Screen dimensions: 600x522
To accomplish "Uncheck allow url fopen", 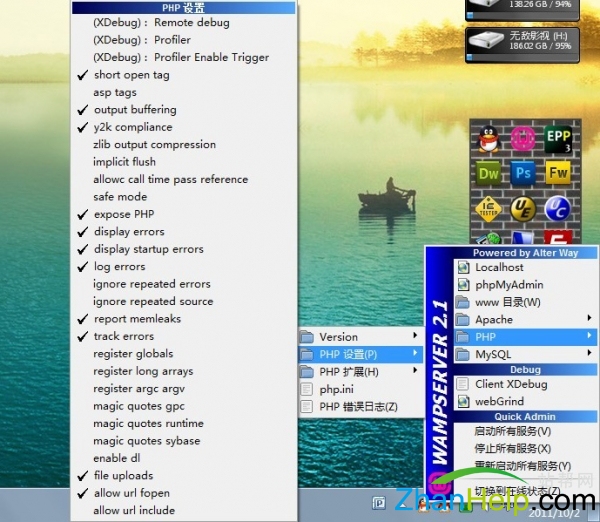I will [x=131, y=493].
